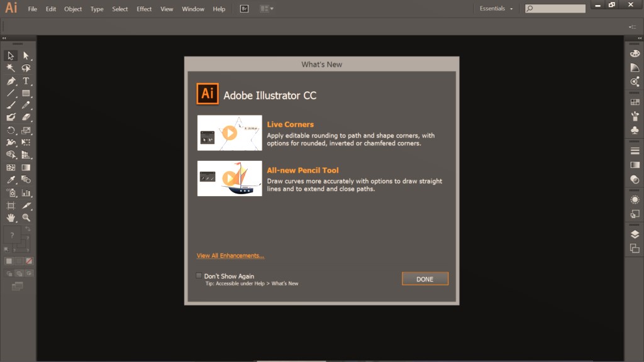Select the Scale tool
This screenshot has height=362, width=644.
[x=26, y=131]
